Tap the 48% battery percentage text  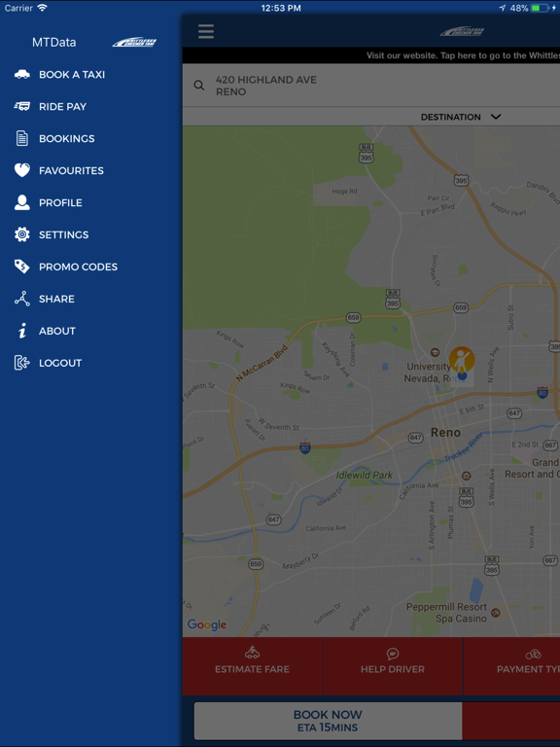[x=518, y=8]
